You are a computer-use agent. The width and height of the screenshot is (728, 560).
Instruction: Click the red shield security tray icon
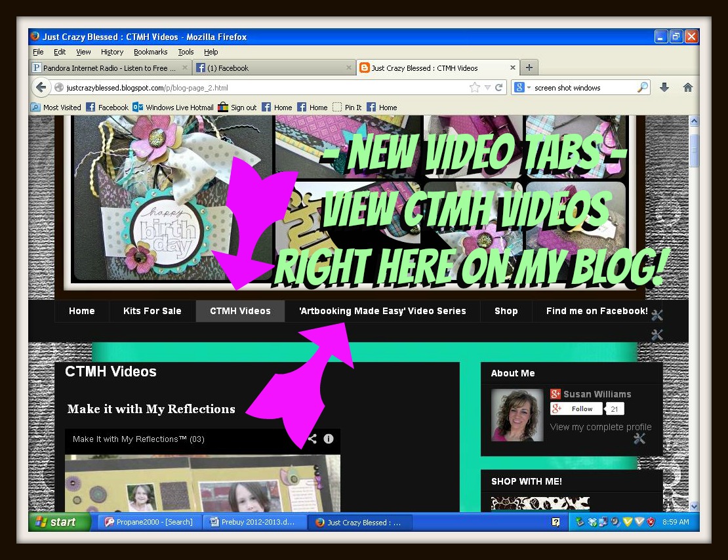[x=651, y=522]
